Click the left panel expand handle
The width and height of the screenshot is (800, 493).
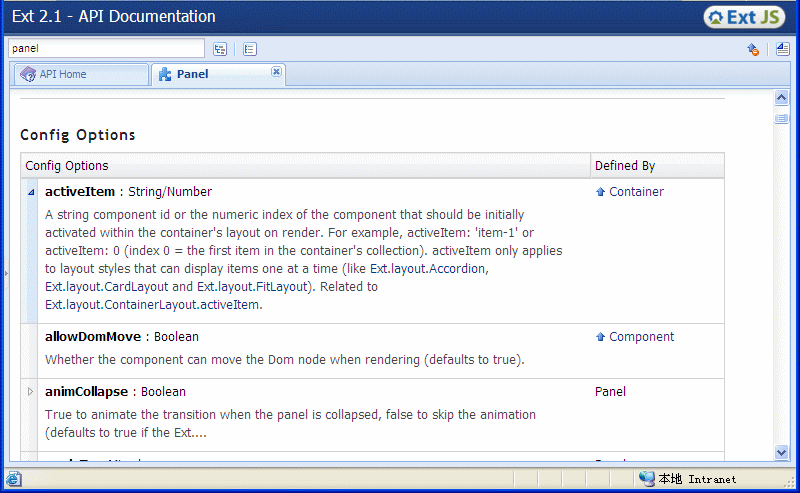tap(6, 274)
